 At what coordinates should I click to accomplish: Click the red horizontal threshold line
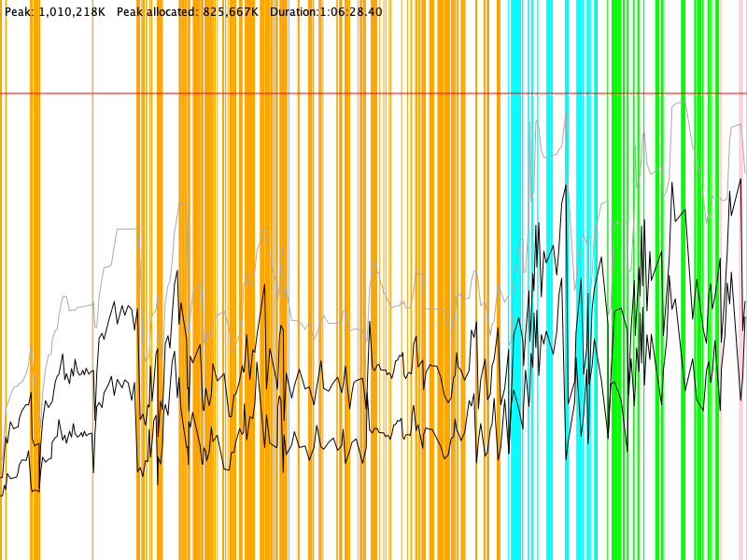pyautogui.click(x=373, y=93)
